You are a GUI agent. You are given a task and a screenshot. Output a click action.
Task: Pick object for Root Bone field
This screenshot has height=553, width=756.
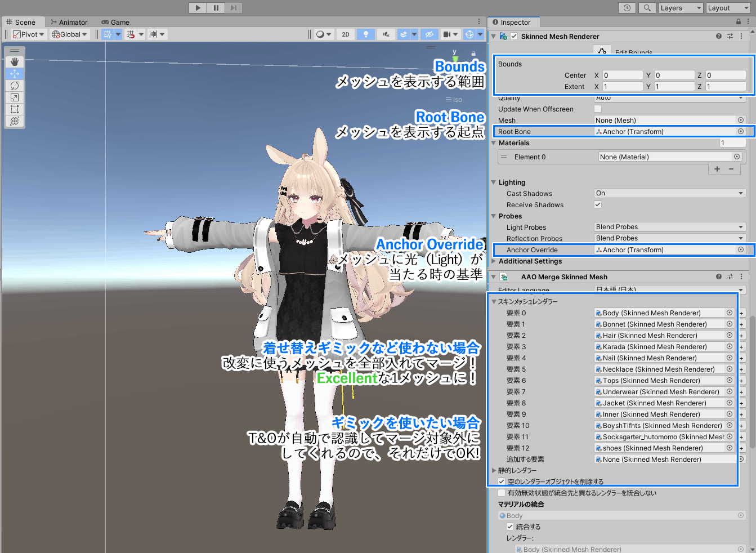(x=741, y=131)
